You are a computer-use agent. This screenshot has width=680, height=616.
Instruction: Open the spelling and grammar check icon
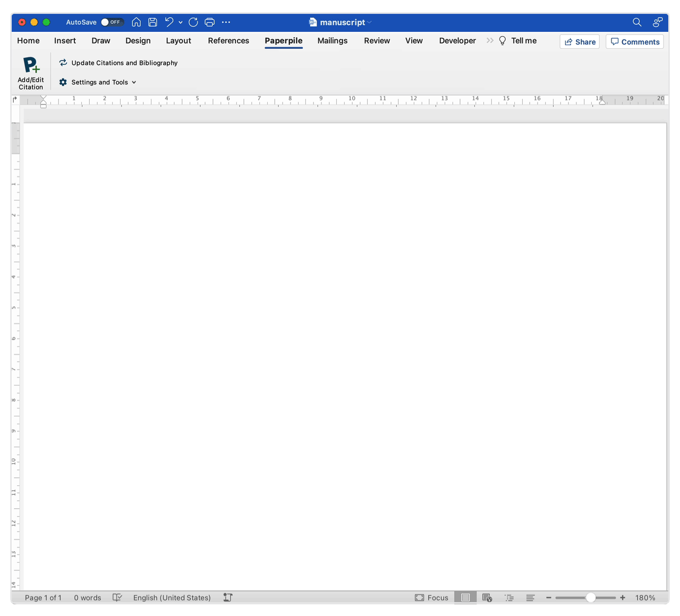[117, 597]
